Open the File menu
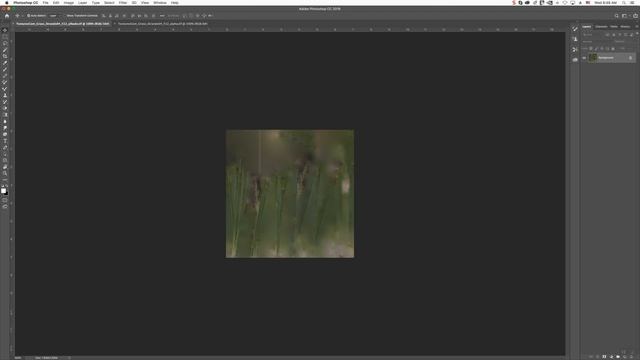Screen dimensions: 640x360 pos(45,2)
